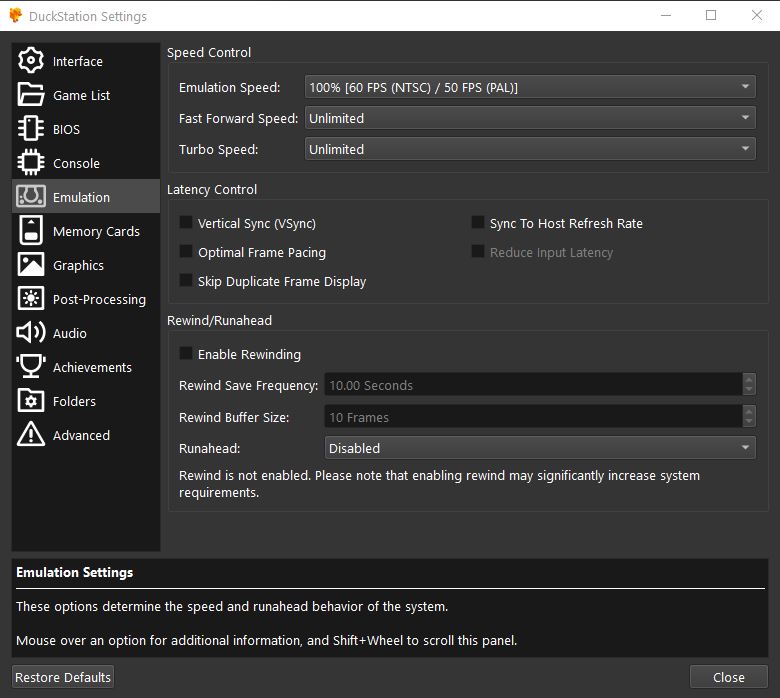Enable Rewinding checkbox
Screen dimensions: 780x698
tap(186, 353)
